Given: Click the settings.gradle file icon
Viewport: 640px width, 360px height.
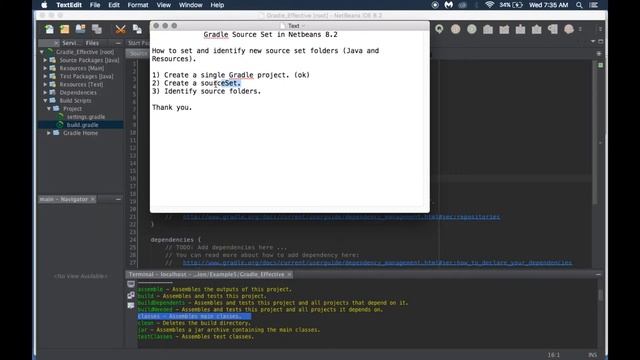Looking at the screenshot, I should point(60,116).
